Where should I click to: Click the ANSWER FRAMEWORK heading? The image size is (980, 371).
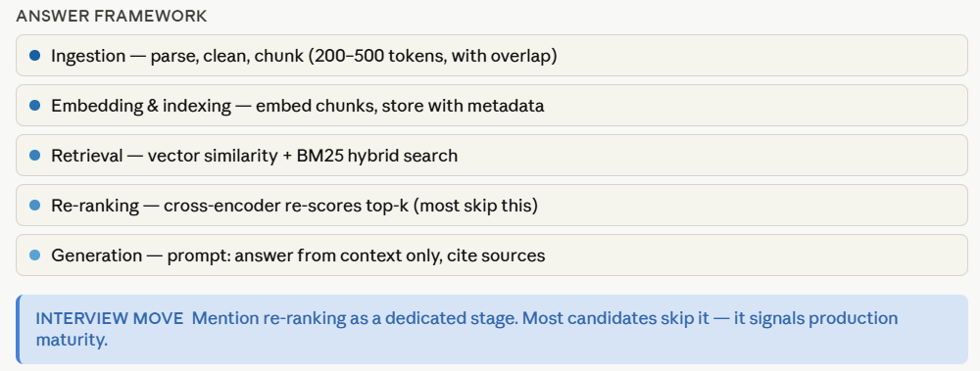[x=112, y=17]
